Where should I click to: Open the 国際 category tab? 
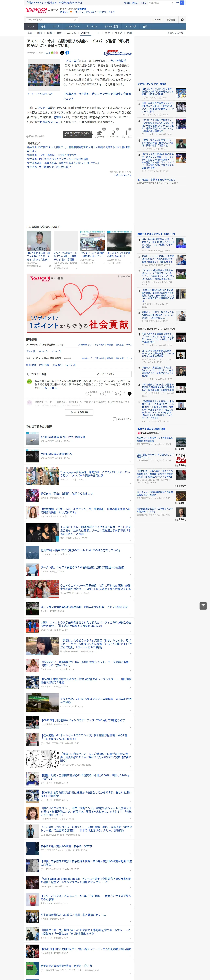[x=50, y=33]
